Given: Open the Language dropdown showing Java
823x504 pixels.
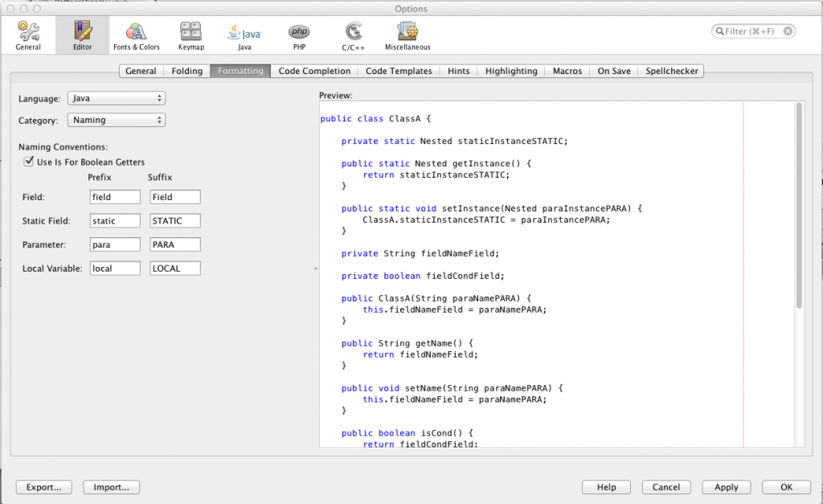Looking at the screenshot, I should (x=116, y=97).
